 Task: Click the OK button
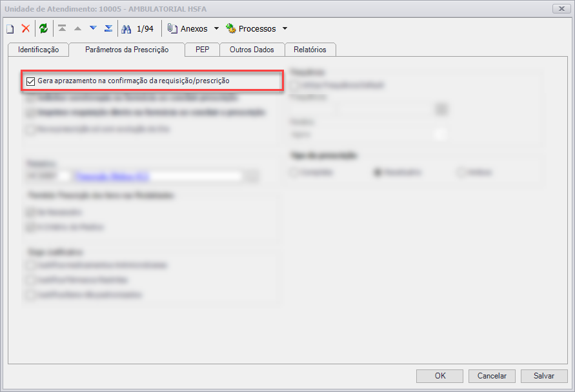pos(439,376)
